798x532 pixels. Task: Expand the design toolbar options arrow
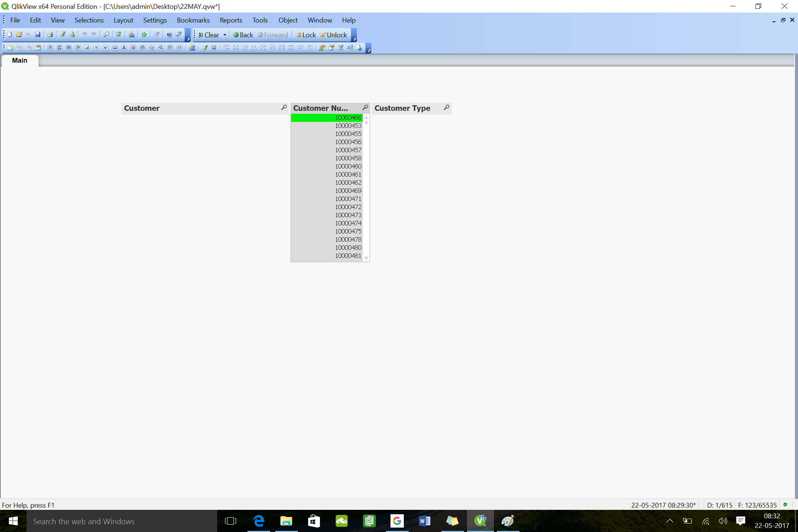[x=368, y=49]
